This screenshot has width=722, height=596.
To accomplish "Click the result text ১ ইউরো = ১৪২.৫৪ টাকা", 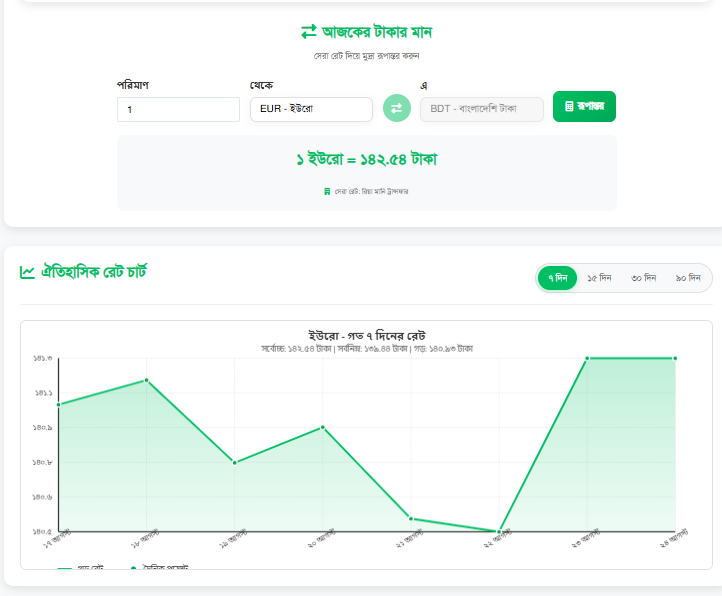I will pos(367,159).
